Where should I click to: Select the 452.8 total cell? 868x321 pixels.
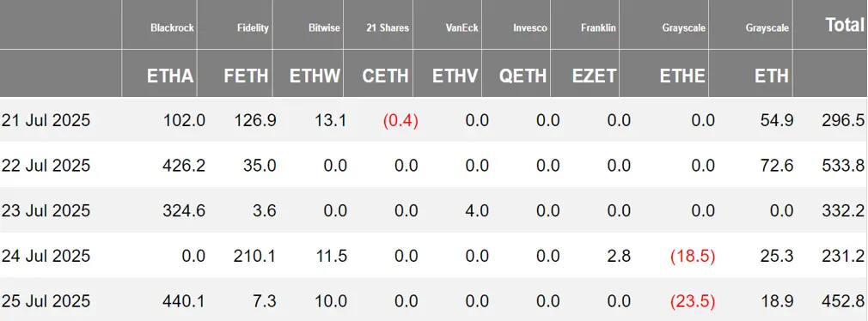coord(843,301)
